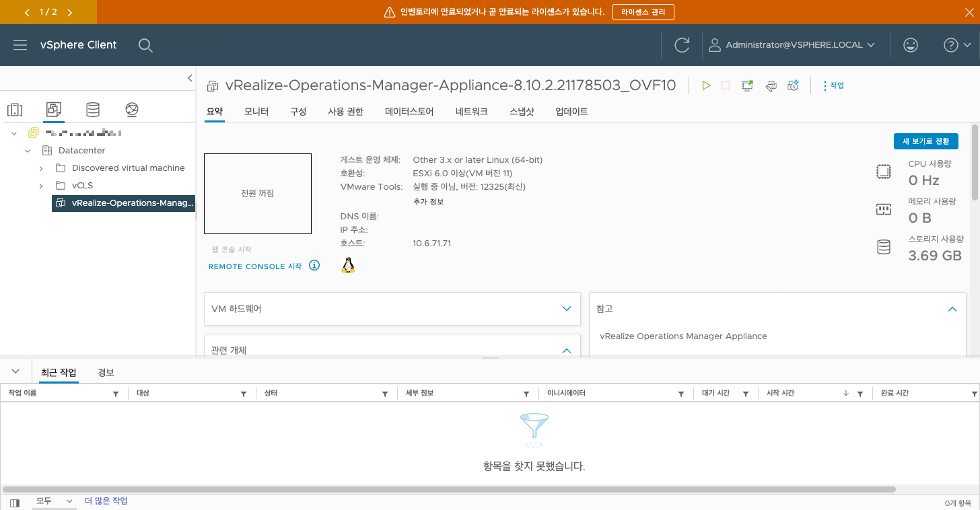This screenshot has height=510, width=980.
Task: Filter the 세부 정보 column
Action: click(526, 394)
